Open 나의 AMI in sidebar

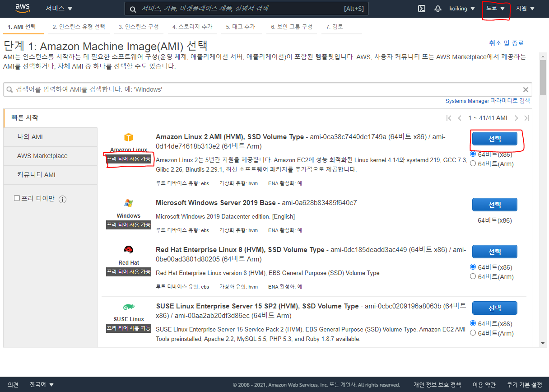(x=50, y=137)
